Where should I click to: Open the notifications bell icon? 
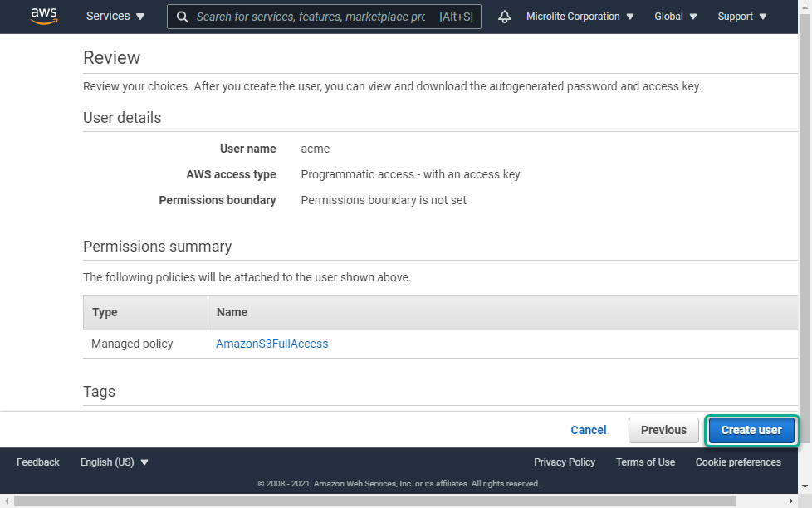(x=505, y=17)
